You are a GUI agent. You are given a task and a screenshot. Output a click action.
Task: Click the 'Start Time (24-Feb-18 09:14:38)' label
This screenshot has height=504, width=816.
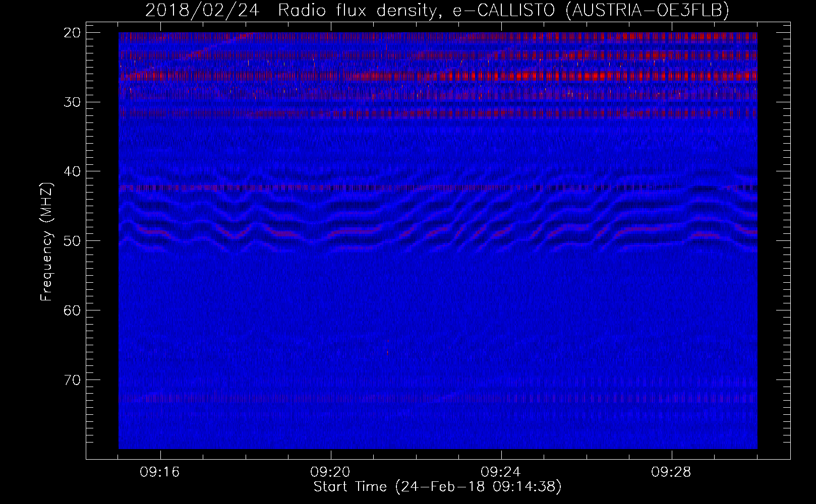[x=437, y=487]
